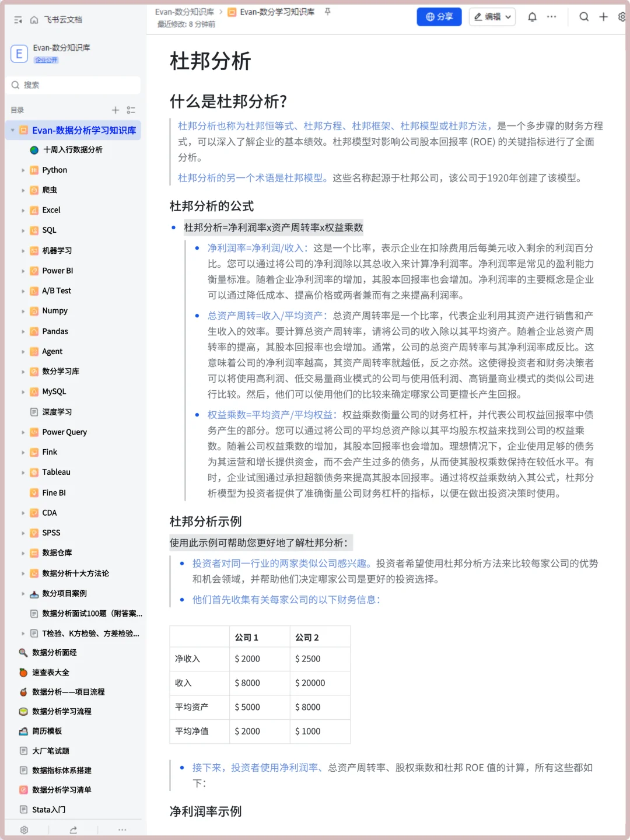This screenshot has height=840, width=630.
Task: Pin the document using the pin icon
Action: pos(327,12)
